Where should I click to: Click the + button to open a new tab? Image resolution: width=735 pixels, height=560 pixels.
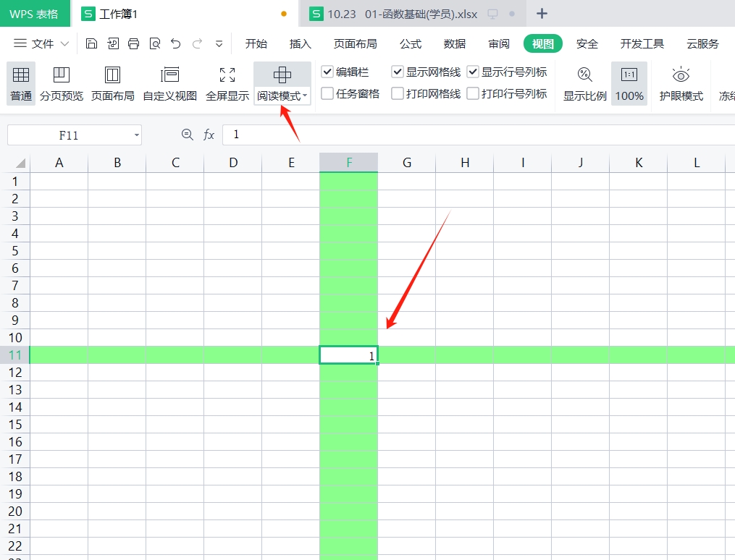coord(541,13)
